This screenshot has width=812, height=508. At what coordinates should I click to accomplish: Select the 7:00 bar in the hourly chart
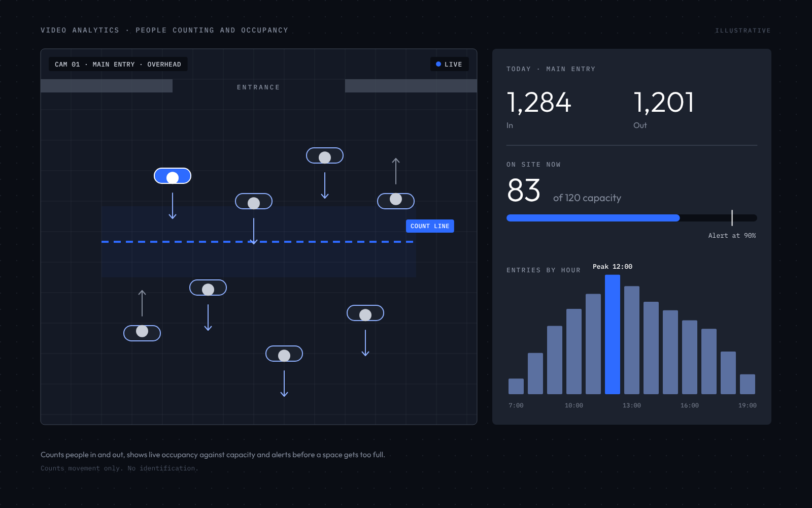point(516,386)
